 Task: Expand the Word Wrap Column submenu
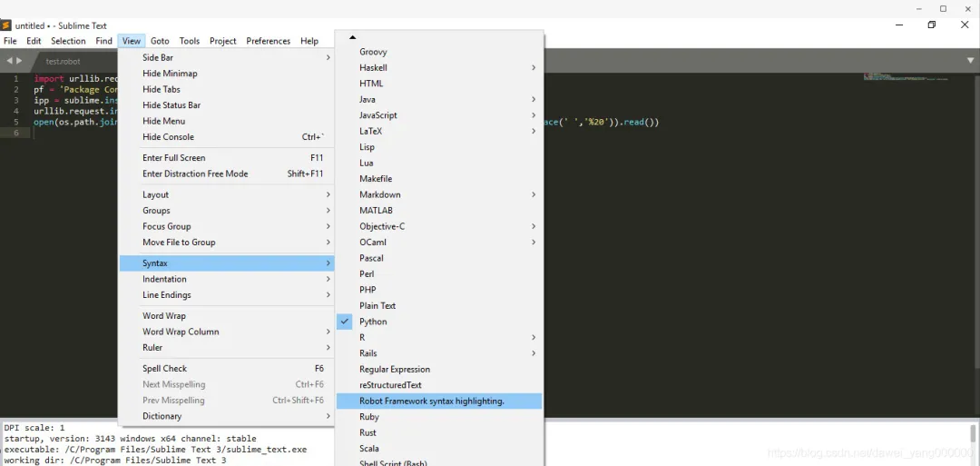click(x=227, y=332)
